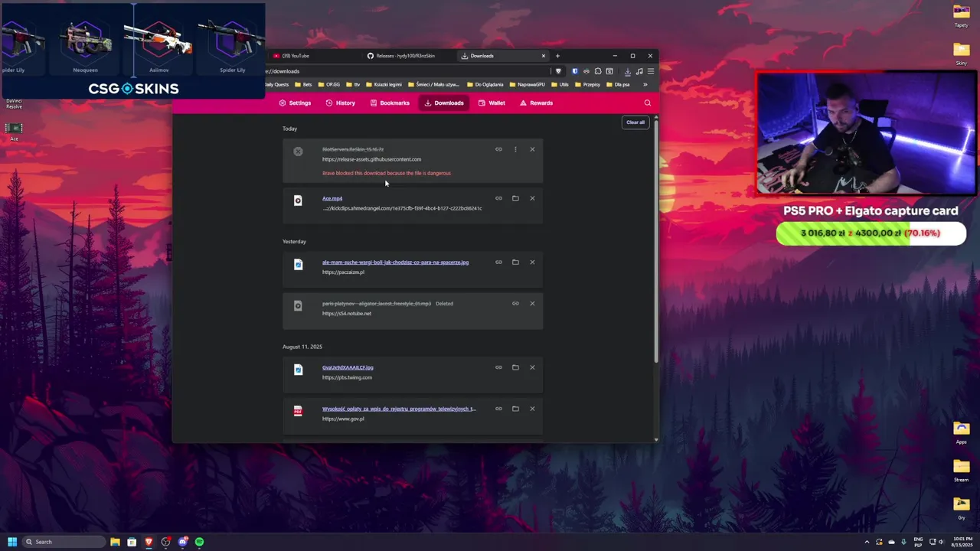Remove ale-mam-suche-wargi jpg from list
980x551 pixels.
532,262
